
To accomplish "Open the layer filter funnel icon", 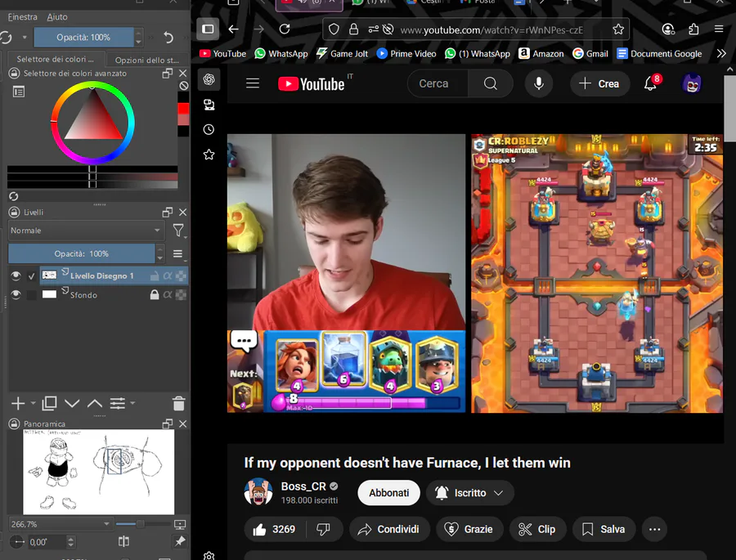I will (x=178, y=231).
